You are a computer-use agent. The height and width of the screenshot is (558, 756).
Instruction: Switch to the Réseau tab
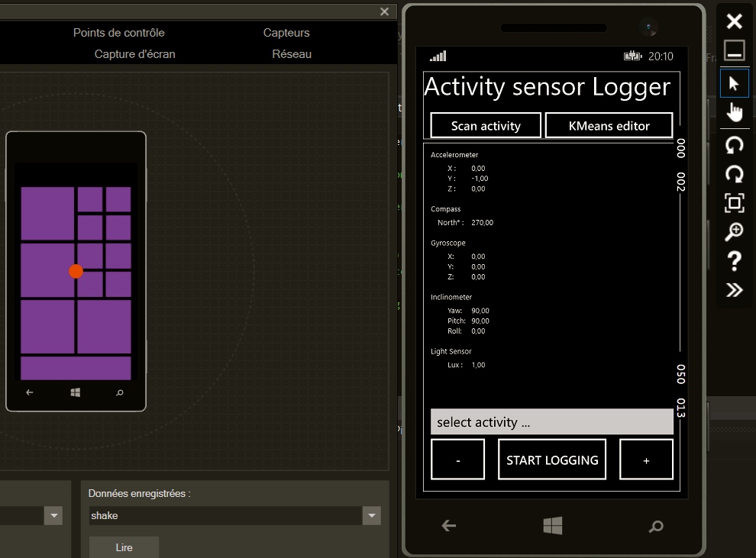(292, 54)
